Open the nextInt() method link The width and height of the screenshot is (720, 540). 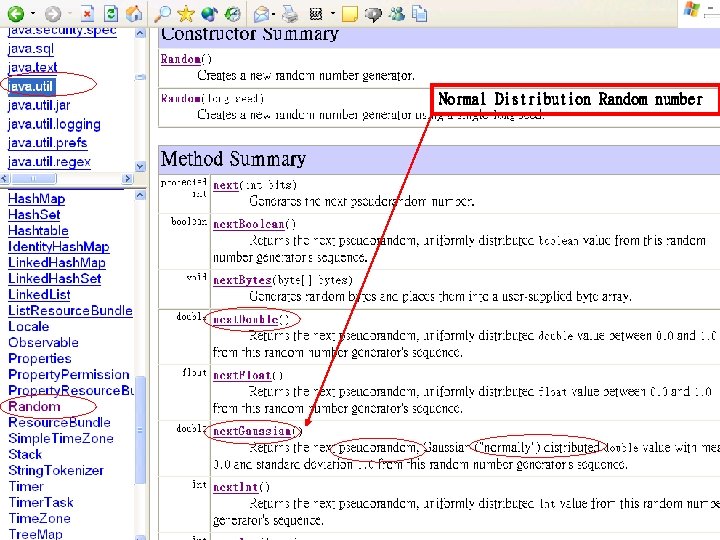(x=235, y=487)
